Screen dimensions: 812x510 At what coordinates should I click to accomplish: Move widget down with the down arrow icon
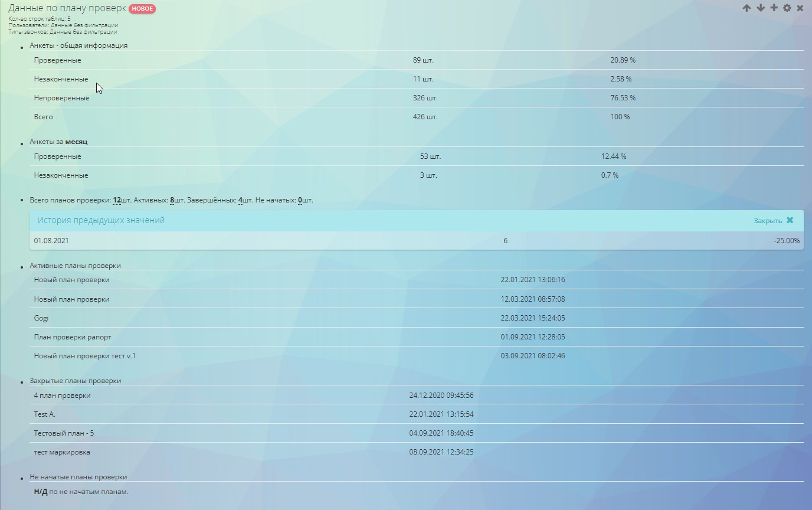pos(760,8)
